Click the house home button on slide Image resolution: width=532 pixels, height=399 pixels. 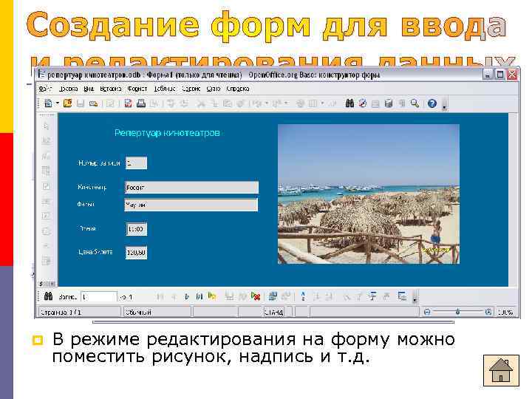click(x=501, y=370)
